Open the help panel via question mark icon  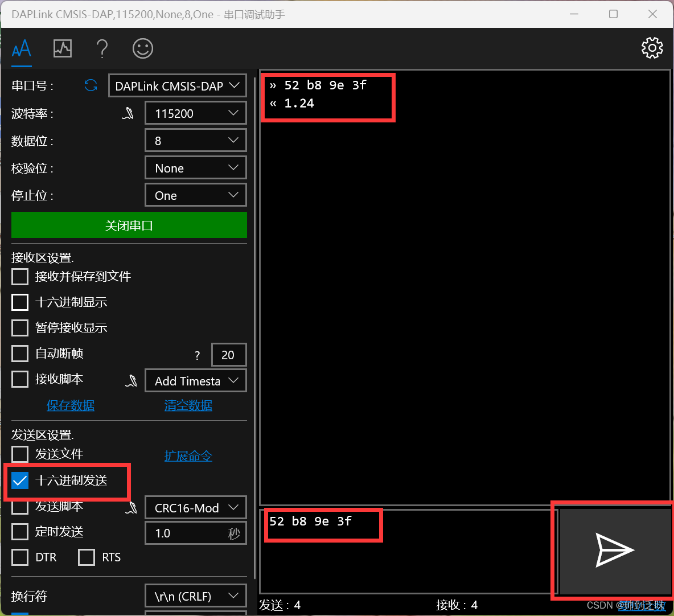tap(102, 48)
